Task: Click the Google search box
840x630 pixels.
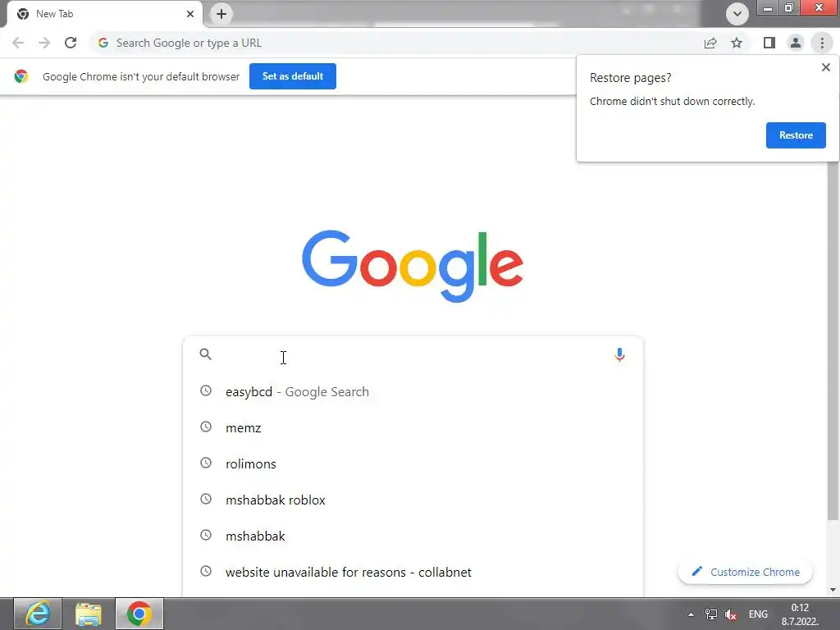Action: [x=413, y=354]
